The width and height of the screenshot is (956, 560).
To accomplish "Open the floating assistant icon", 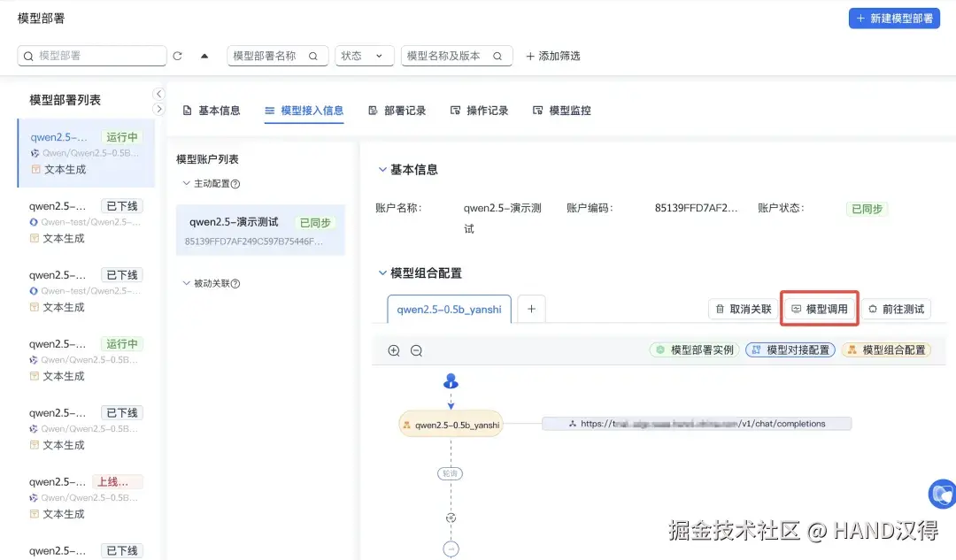I will [x=942, y=494].
